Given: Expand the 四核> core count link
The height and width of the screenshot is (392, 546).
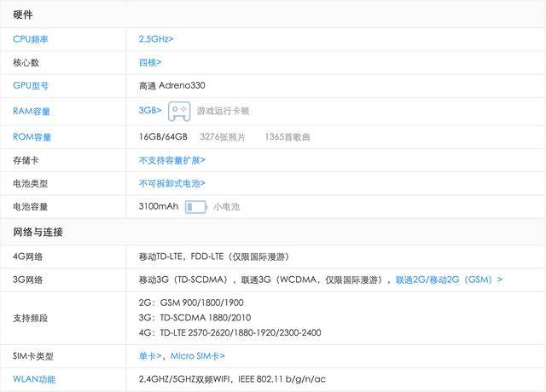Looking at the screenshot, I should 150,62.
